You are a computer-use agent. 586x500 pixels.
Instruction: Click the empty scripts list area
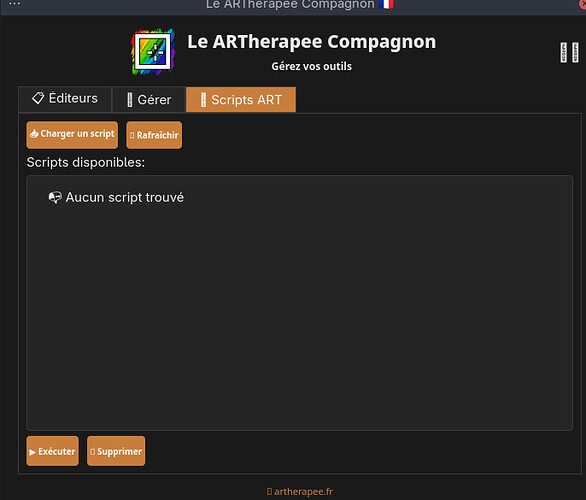(300, 303)
